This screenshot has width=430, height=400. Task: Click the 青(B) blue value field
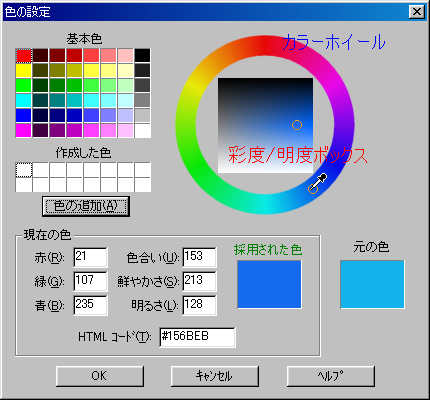(x=90, y=305)
